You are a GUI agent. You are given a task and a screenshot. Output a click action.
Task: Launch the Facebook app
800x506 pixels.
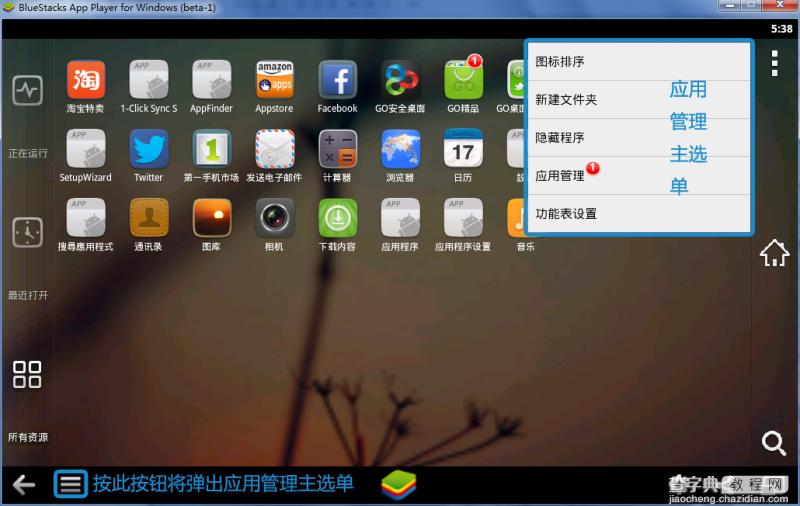coord(337,80)
